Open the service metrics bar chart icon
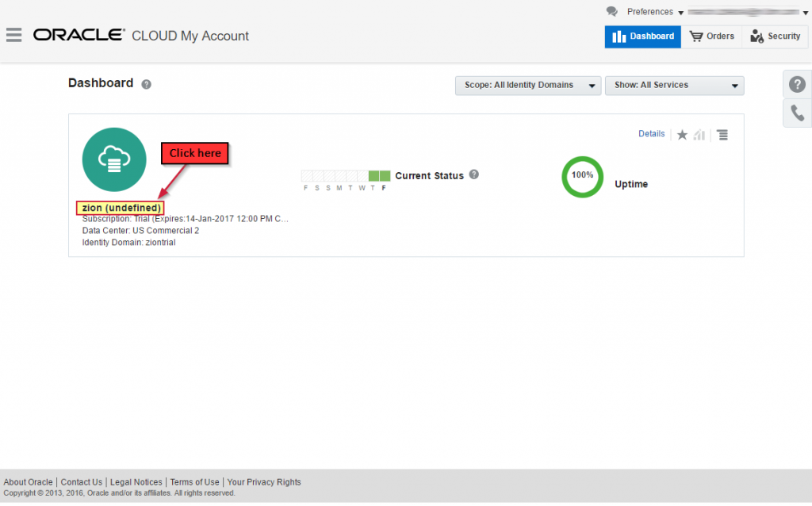This screenshot has height=506, width=812. pyautogui.click(x=699, y=134)
